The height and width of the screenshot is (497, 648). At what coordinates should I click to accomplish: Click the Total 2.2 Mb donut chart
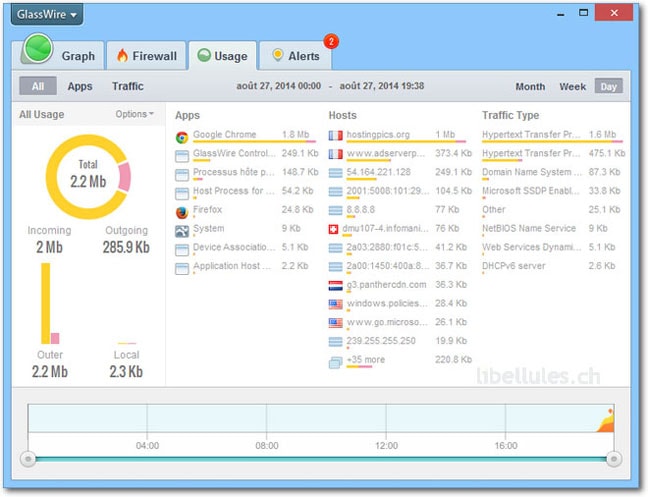click(88, 177)
